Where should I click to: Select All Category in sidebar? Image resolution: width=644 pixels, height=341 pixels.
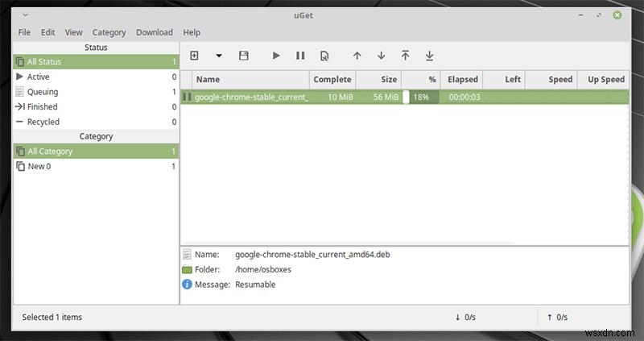point(96,152)
